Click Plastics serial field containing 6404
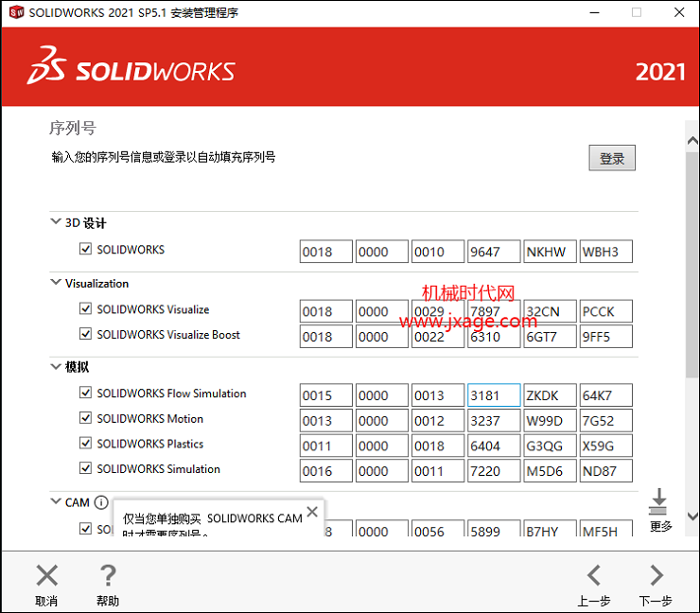 pyautogui.click(x=494, y=446)
